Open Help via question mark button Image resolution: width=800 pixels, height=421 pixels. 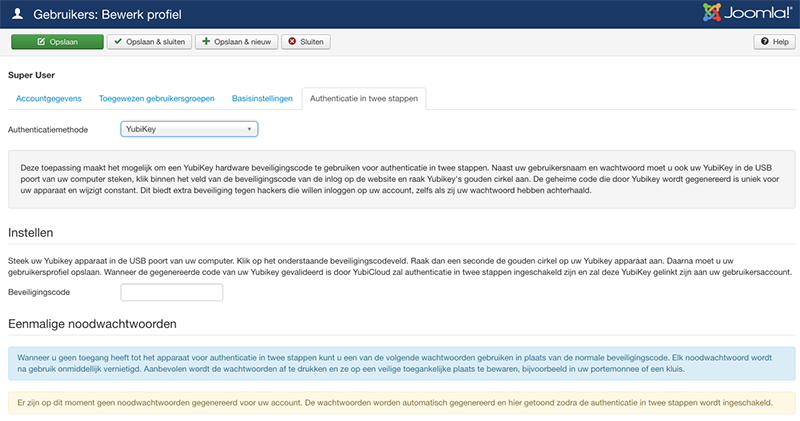pos(773,42)
